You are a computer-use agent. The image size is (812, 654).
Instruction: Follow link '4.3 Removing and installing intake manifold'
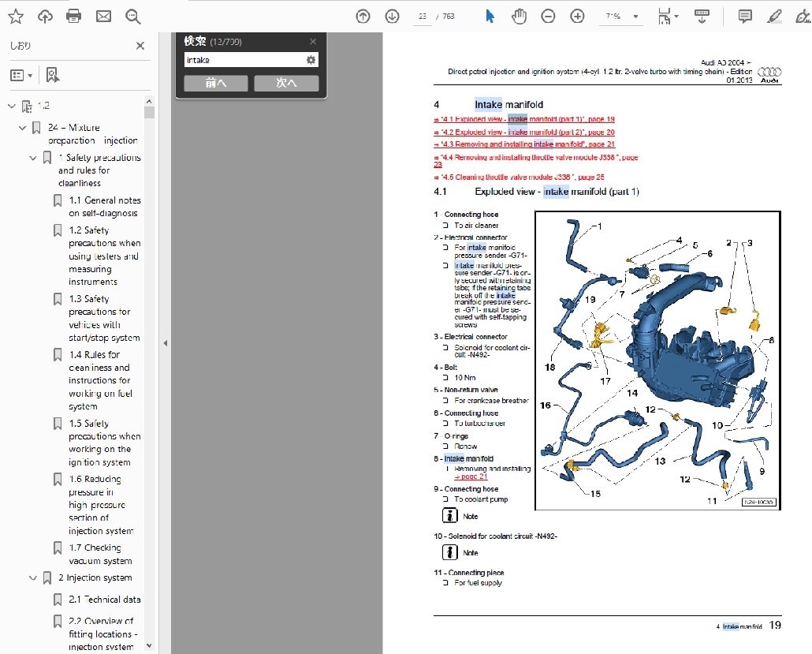524,144
